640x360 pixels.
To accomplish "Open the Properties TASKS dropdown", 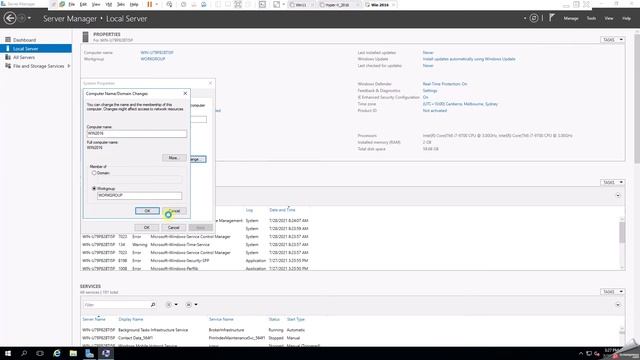I will click(612, 40).
